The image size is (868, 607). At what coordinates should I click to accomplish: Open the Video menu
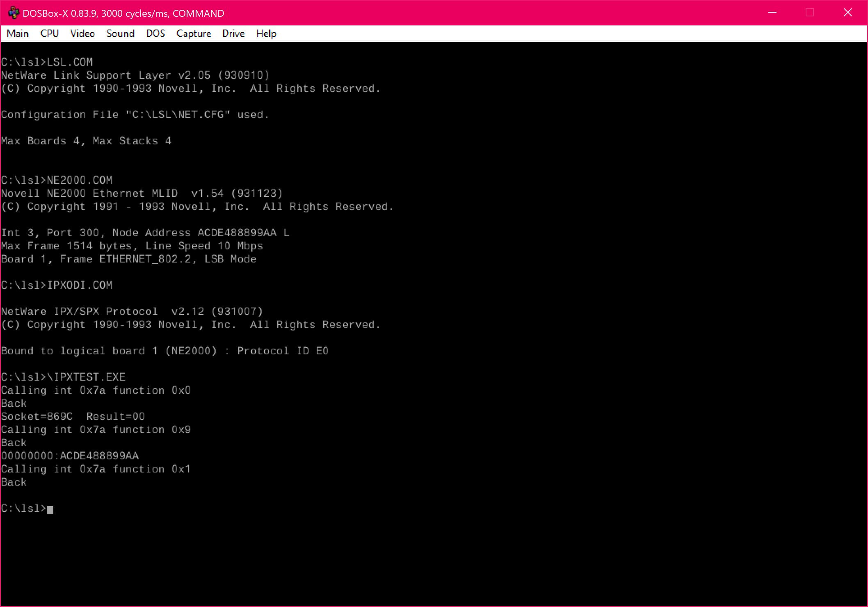click(x=82, y=33)
